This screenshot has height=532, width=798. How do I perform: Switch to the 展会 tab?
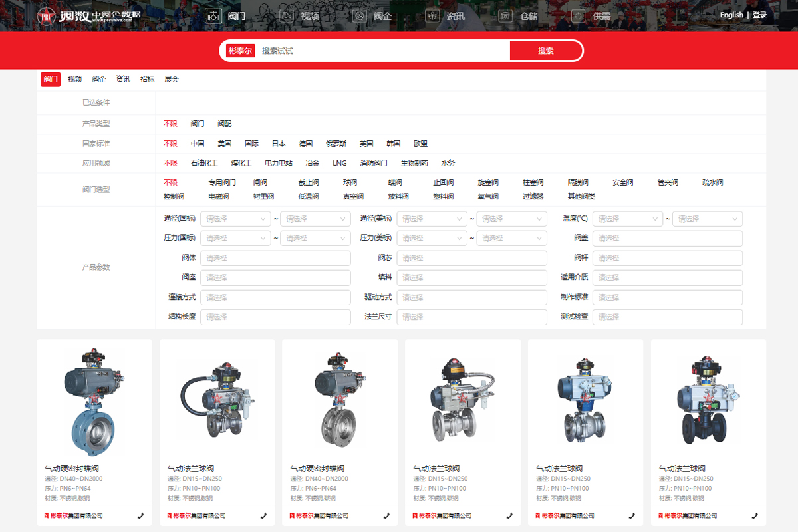172,79
